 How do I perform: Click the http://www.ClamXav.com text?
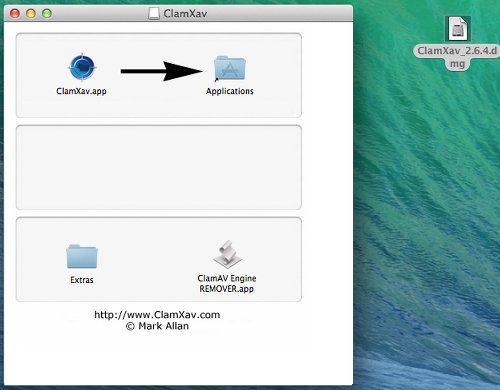click(157, 315)
